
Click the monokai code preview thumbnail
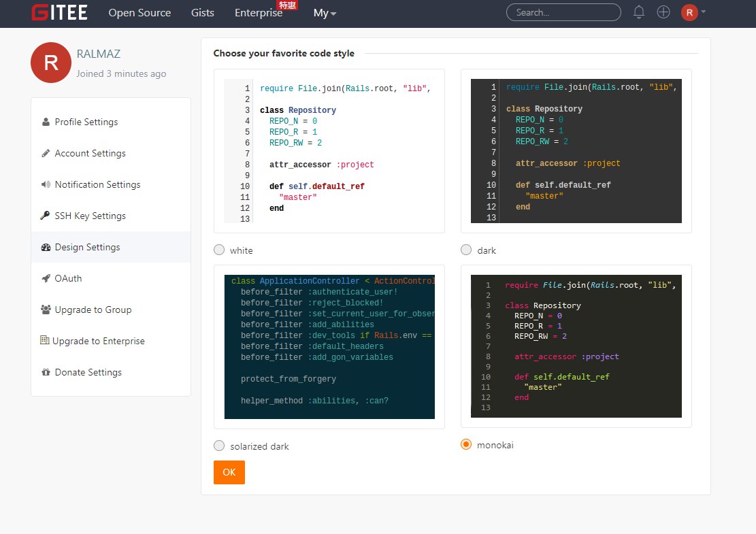576,346
